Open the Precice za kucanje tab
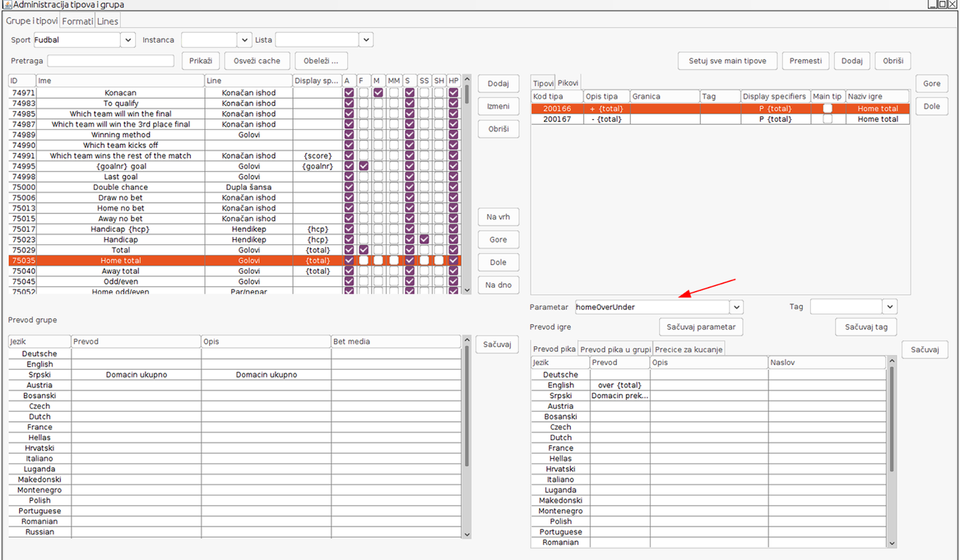The image size is (960, 560). point(689,350)
